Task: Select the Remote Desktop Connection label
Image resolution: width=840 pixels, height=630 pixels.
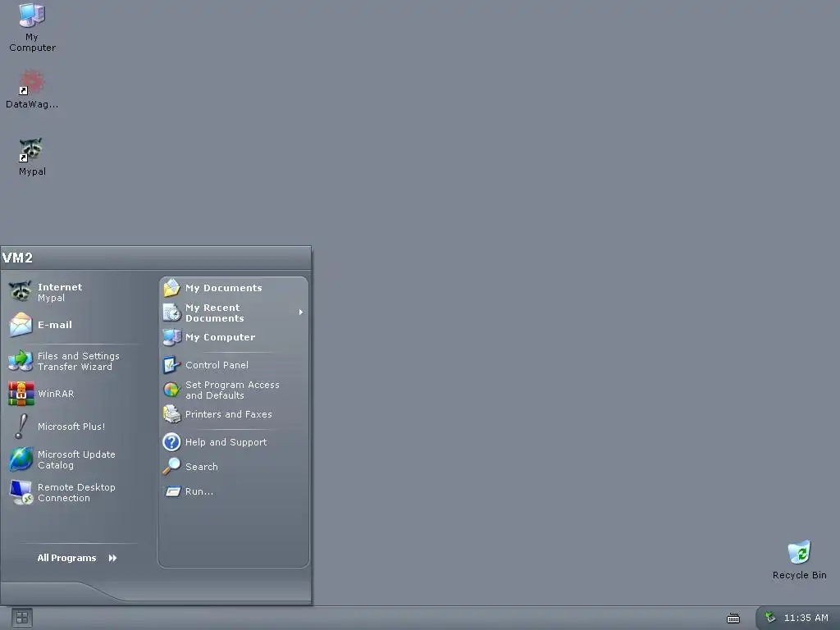Action: pyautogui.click(x=76, y=492)
